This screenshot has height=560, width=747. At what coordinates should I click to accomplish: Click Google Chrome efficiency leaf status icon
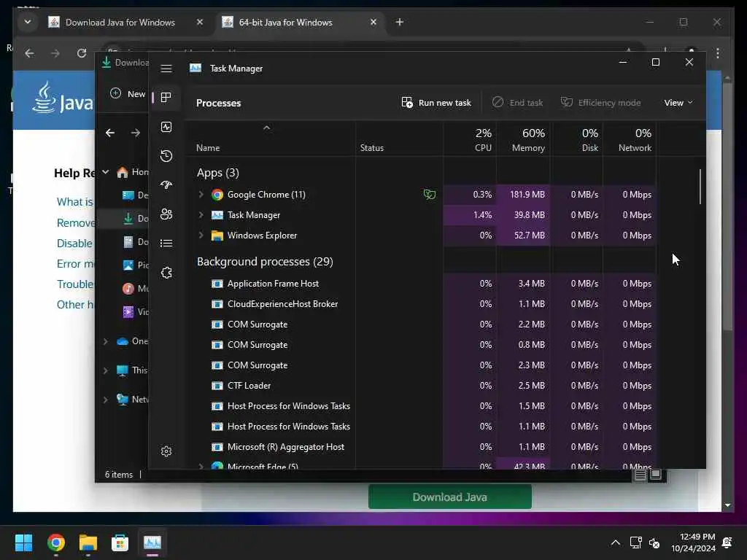coord(429,194)
